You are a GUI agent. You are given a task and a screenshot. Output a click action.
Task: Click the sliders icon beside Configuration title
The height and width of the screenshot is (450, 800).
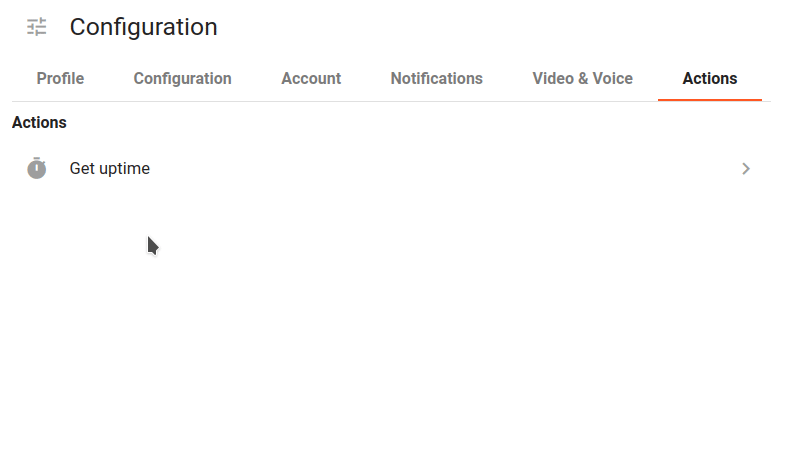37,27
